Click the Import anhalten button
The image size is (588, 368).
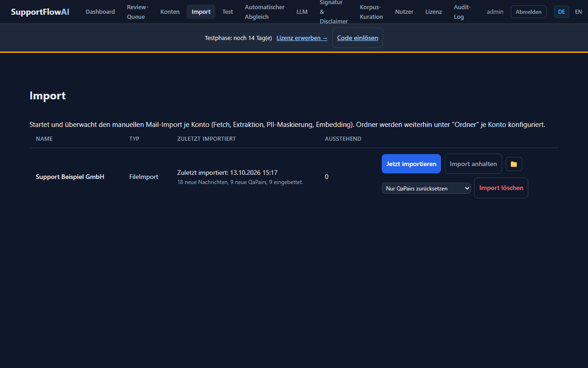(473, 164)
